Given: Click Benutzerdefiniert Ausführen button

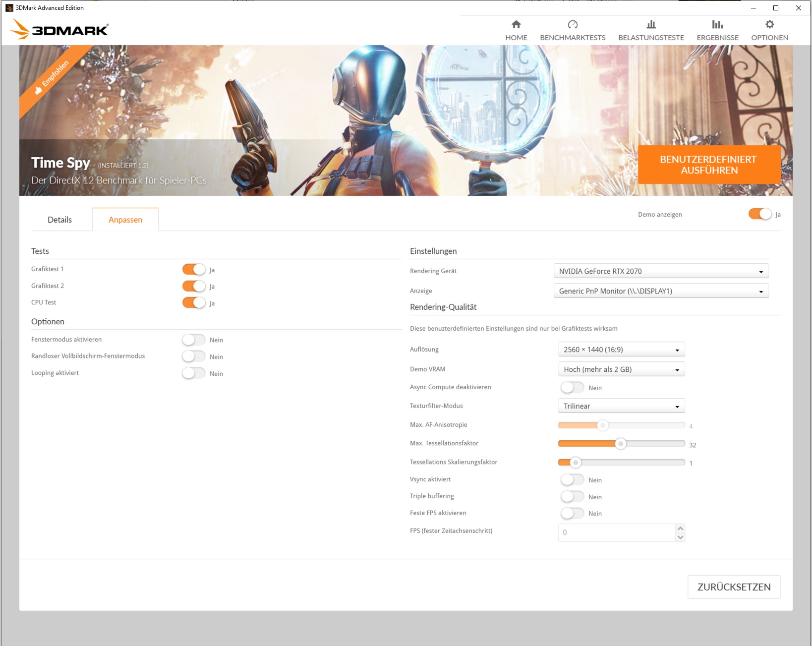Looking at the screenshot, I should point(709,165).
